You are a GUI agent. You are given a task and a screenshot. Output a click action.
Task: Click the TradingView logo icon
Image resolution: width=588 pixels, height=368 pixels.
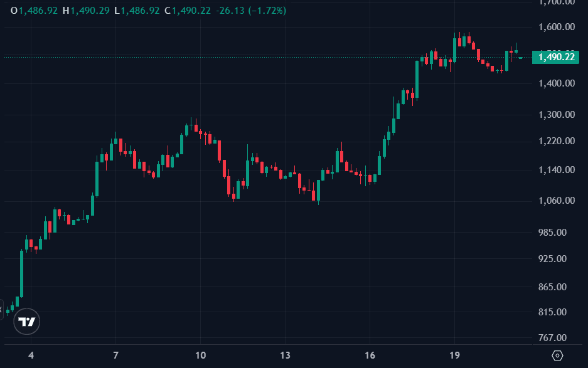tap(26, 322)
